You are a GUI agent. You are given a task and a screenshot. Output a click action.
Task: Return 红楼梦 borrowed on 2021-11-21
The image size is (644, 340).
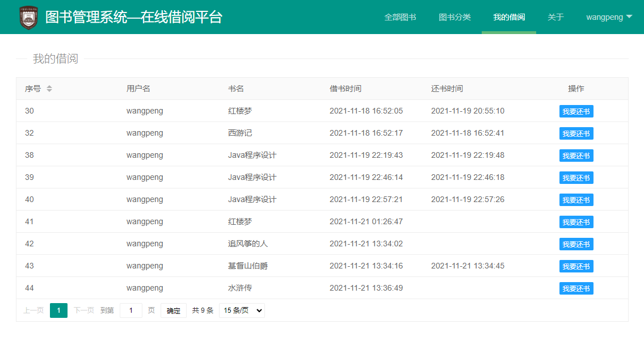(x=576, y=221)
